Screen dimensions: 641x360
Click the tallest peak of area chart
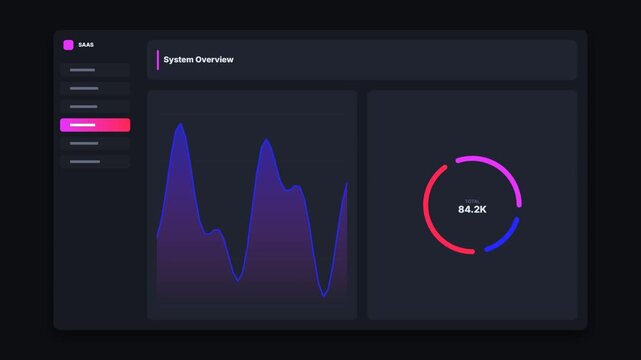180,124
